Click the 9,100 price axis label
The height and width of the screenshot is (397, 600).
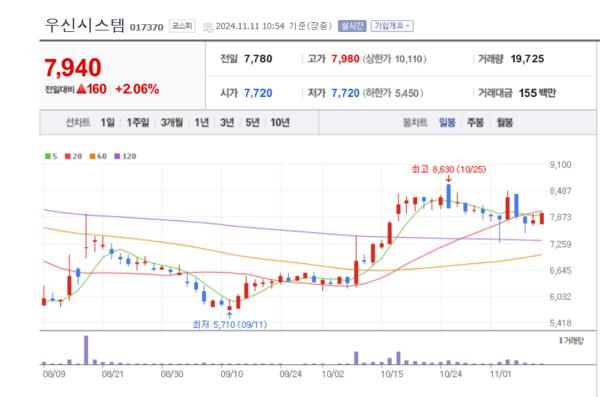[560, 165]
